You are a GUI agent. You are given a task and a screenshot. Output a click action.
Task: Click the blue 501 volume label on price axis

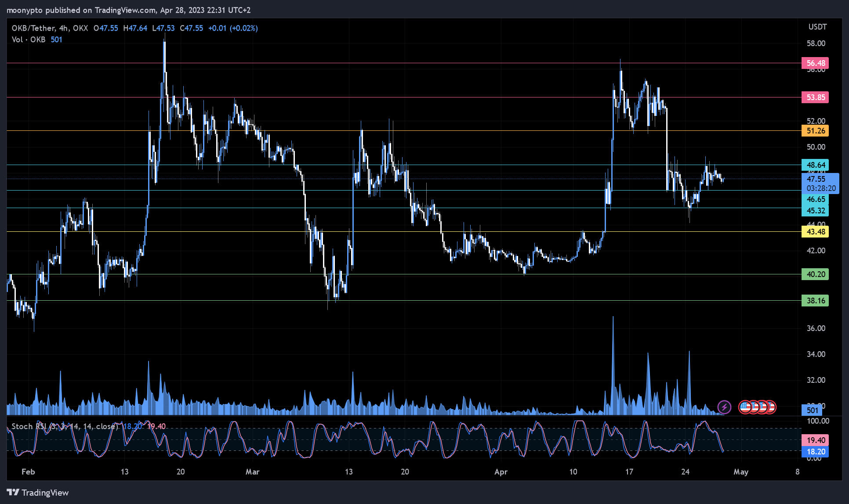(812, 410)
